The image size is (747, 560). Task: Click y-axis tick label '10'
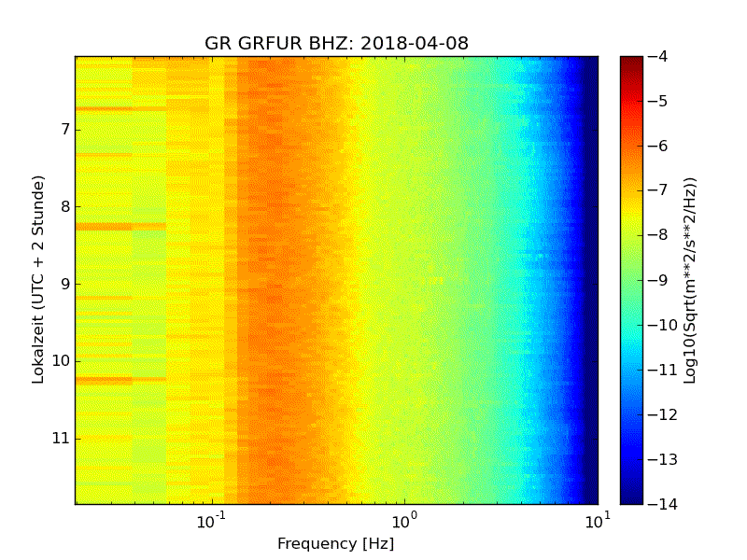pos(61,361)
